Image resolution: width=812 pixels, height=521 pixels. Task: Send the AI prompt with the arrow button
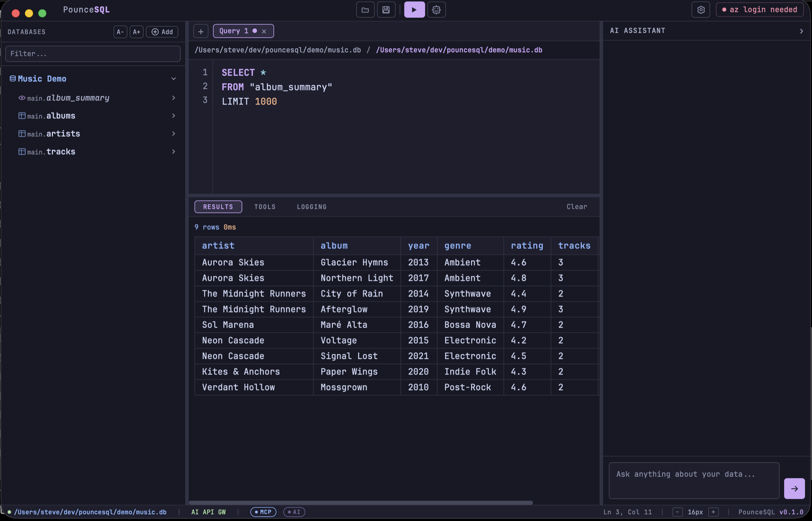pos(794,489)
